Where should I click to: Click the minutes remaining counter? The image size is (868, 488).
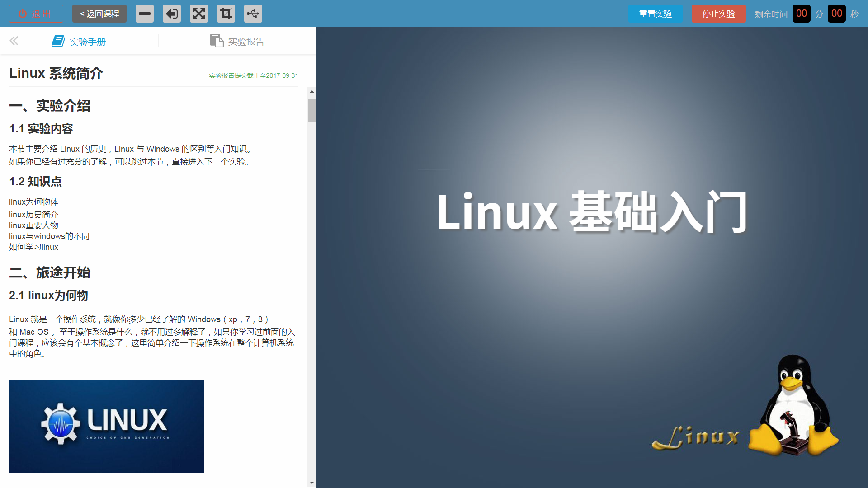tap(801, 14)
